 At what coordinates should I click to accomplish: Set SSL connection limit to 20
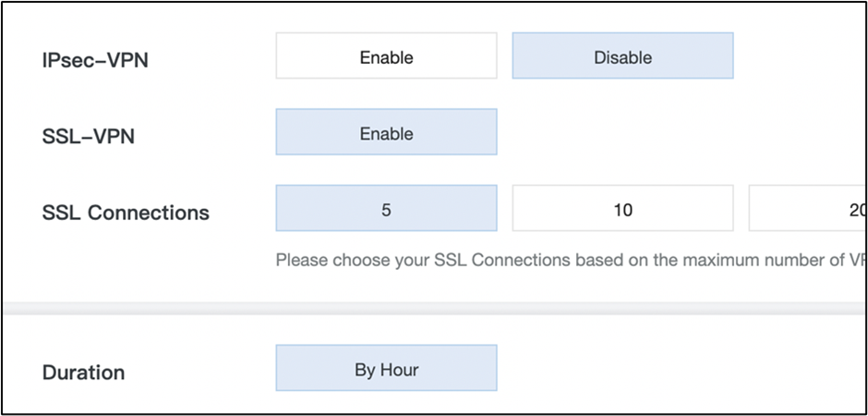[x=805, y=209]
